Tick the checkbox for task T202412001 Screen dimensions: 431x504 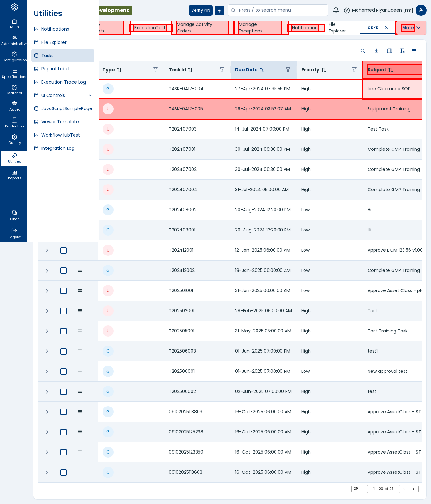(x=63, y=250)
